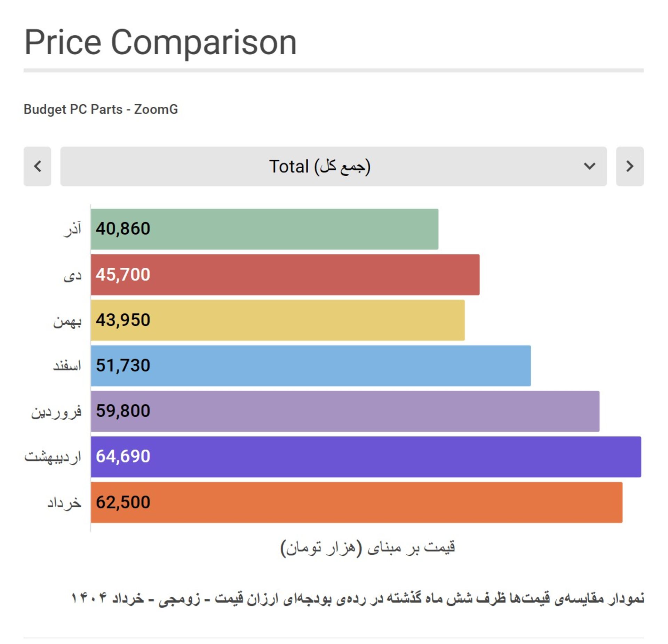Click the dropdown chevron arrow
Screen dimensions: 668x644
[589, 166]
